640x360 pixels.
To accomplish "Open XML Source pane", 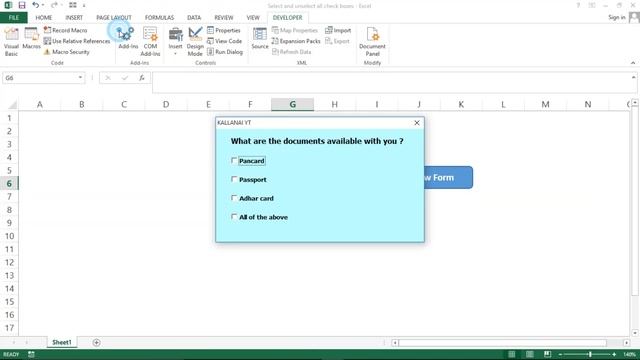I will point(260,38).
